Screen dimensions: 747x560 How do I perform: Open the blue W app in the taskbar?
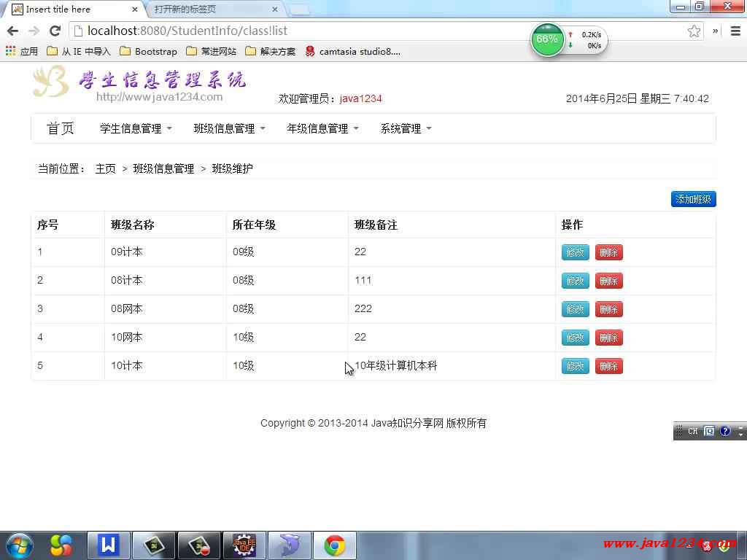pos(109,545)
